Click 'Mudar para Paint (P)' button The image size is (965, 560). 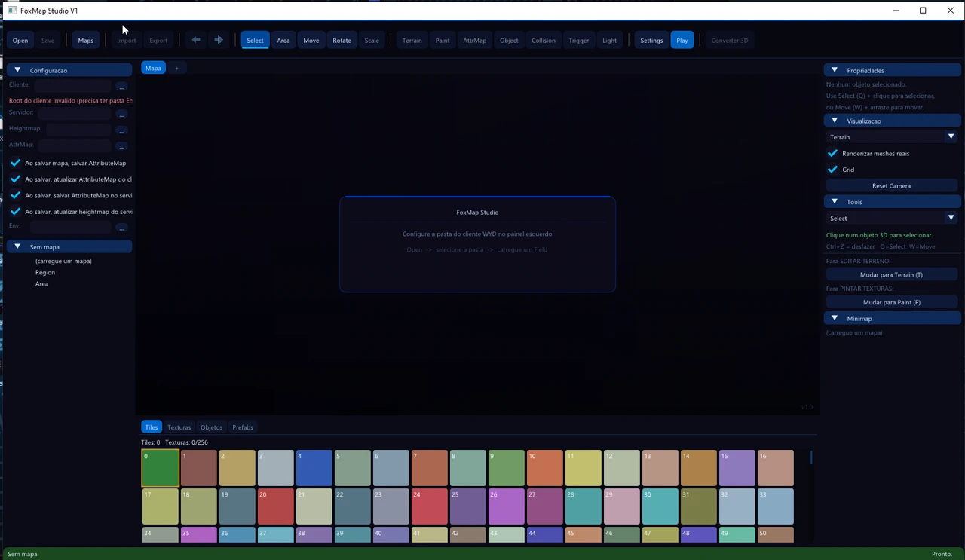click(x=892, y=302)
